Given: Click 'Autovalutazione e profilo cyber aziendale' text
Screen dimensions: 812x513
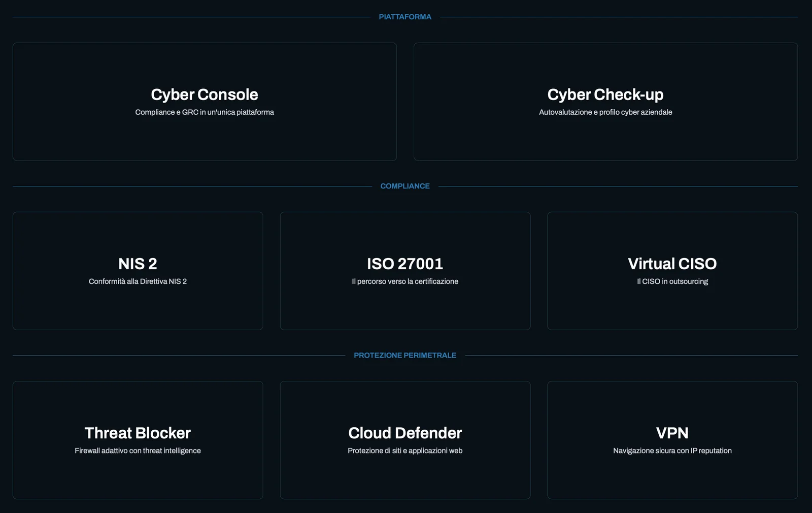Looking at the screenshot, I should pos(605,112).
